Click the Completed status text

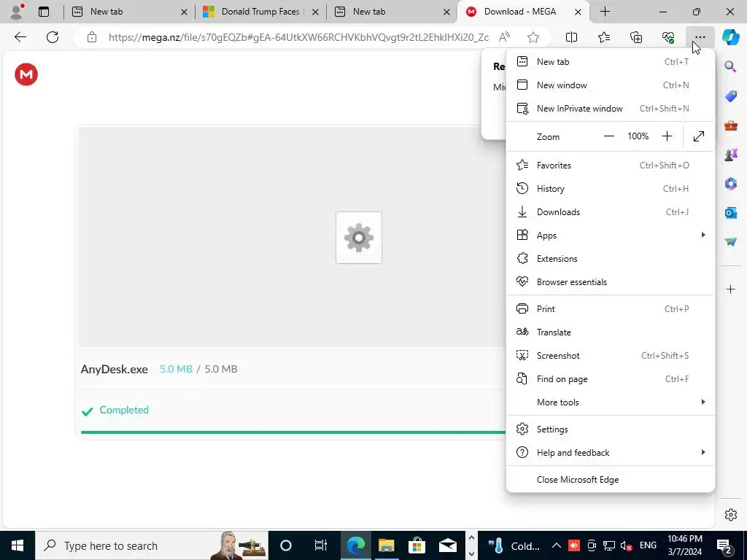pyautogui.click(x=124, y=410)
